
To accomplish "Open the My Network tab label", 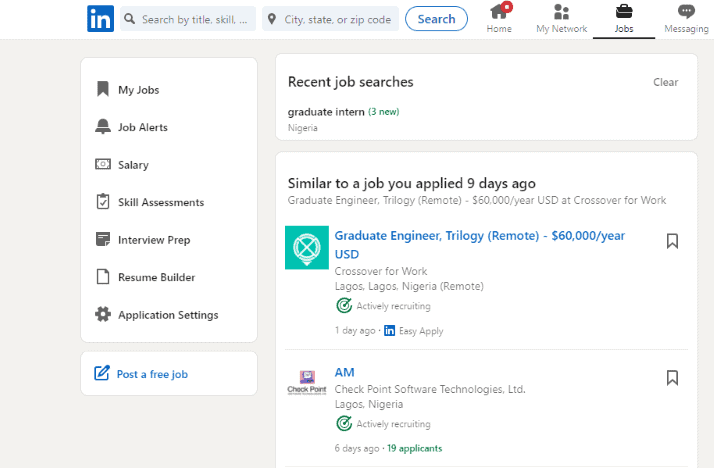I will click(561, 29).
